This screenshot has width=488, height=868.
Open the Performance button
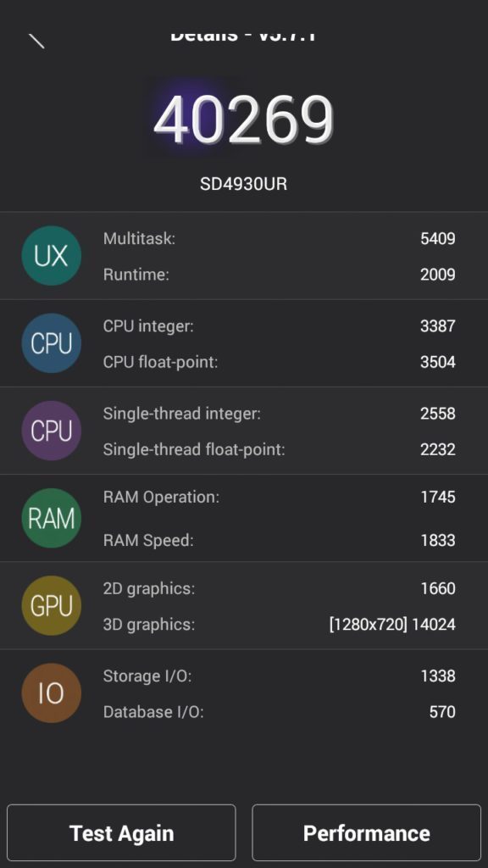pyautogui.click(x=366, y=832)
